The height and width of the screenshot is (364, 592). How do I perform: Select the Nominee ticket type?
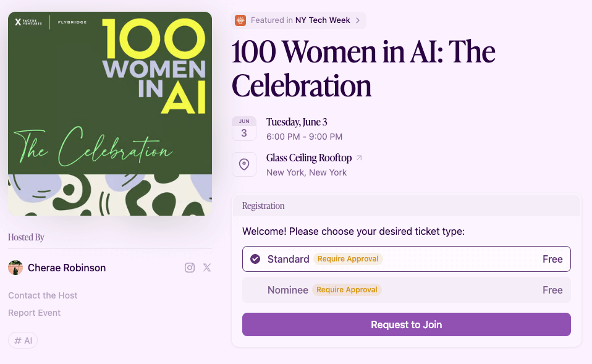click(x=406, y=290)
